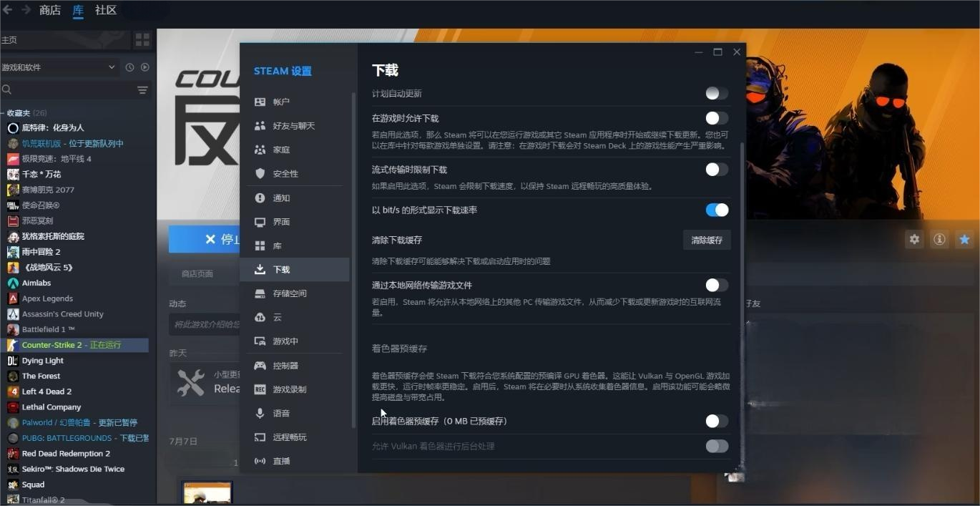The width and height of the screenshot is (980, 506).
Task: Click the 清除缓存 button
Action: (706, 240)
